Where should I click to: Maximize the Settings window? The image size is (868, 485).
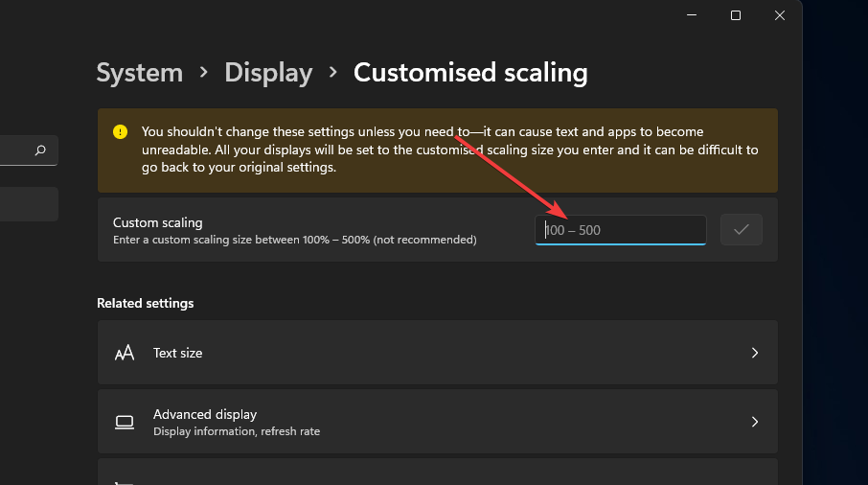pyautogui.click(x=736, y=14)
